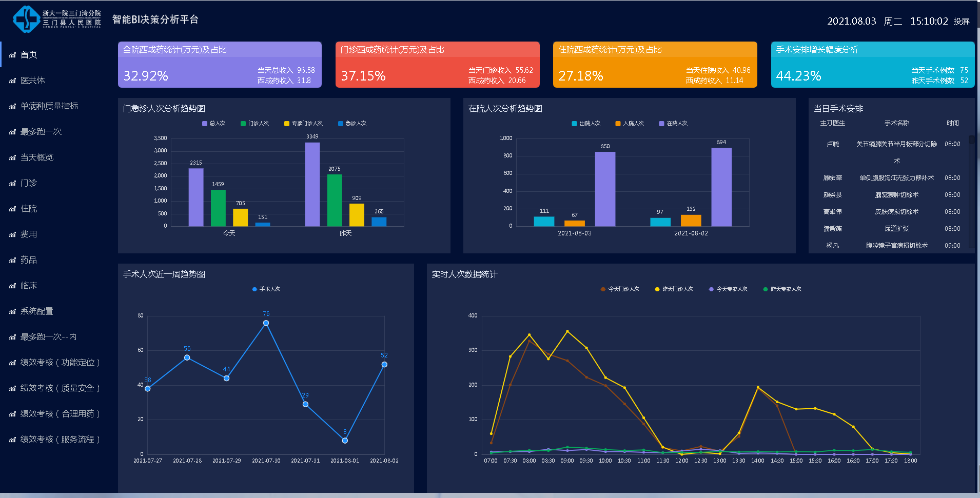The image size is (980, 498).
Task: Click the chart icon beside 药品
Action: pos(12,260)
